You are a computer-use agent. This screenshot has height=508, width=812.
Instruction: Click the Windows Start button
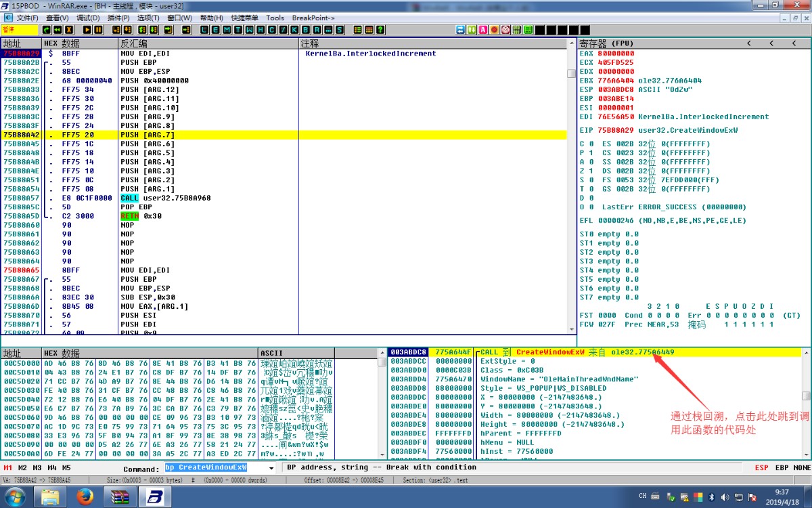(x=15, y=497)
